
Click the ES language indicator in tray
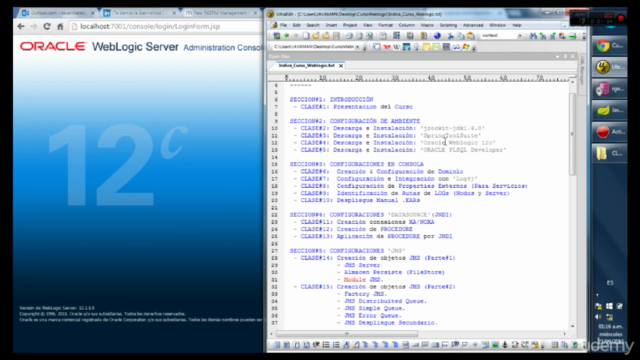[610, 283]
